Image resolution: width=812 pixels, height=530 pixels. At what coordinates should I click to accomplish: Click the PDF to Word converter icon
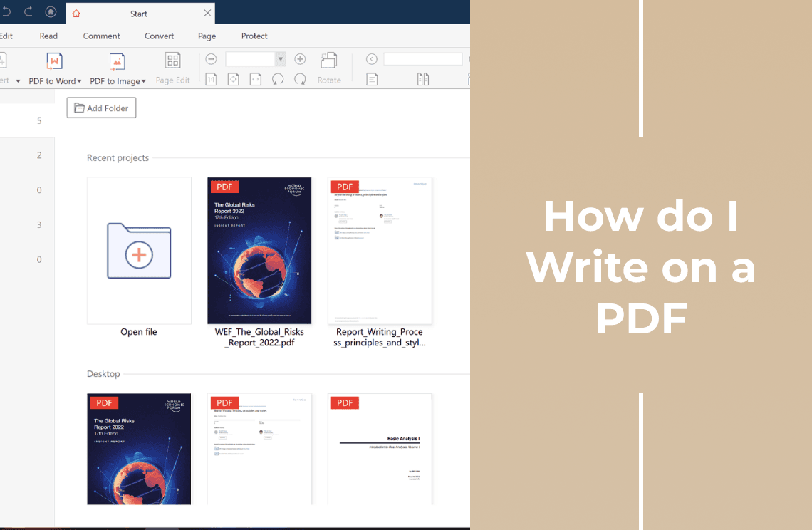54,62
